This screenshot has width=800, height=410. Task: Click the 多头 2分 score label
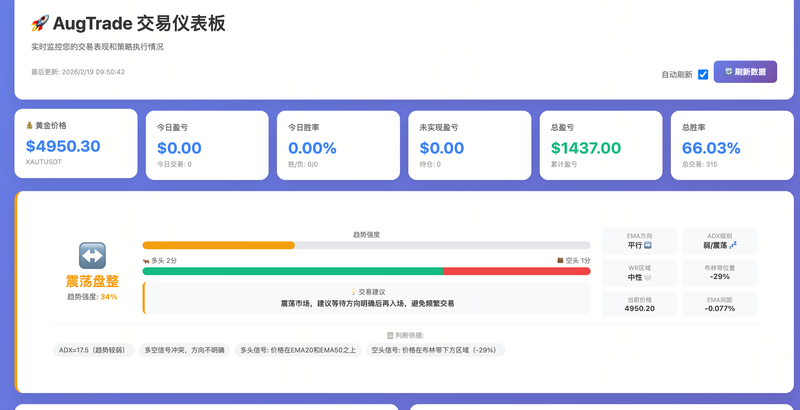click(x=164, y=261)
